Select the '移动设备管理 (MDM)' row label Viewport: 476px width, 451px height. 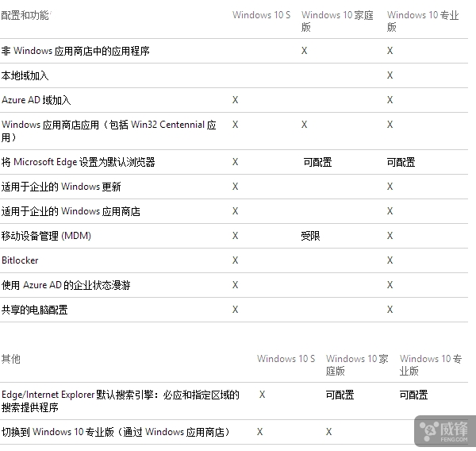[x=46, y=236]
